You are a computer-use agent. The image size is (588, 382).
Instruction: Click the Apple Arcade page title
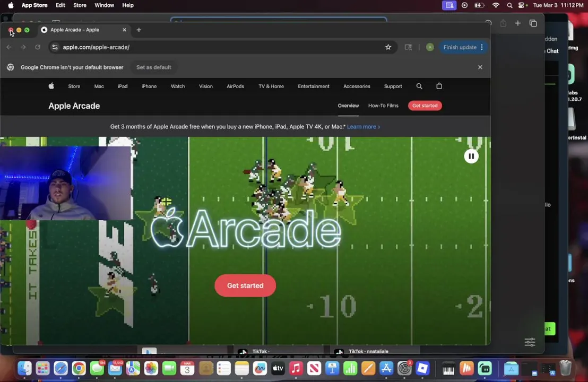point(74,106)
